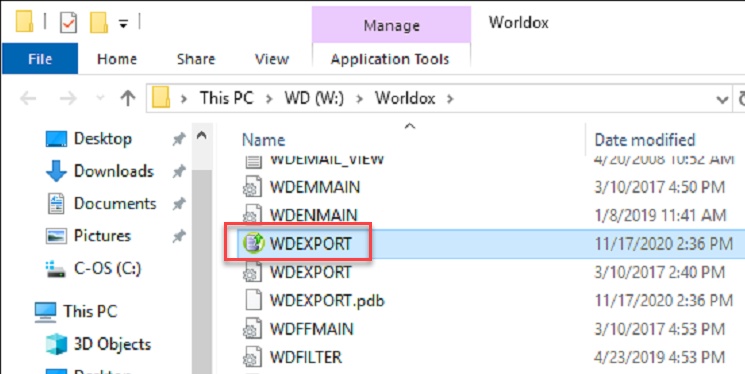Image resolution: width=745 pixels, height=374 pixels.
Task: Expand the Worldox breadcrumb chevron
Action: pos(450,99)
